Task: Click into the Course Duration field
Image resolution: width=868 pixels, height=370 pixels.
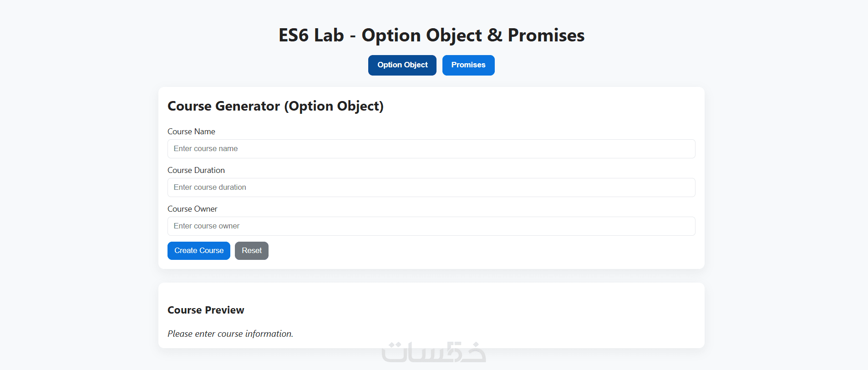Action: point(431,188)
